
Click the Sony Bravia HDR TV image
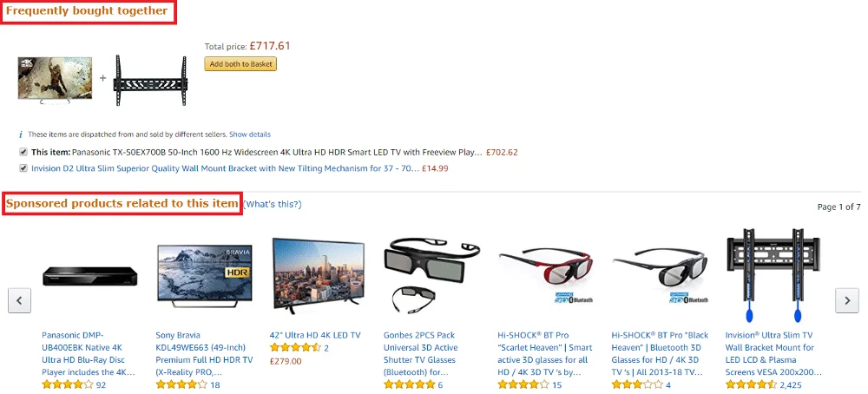(204, 273)
